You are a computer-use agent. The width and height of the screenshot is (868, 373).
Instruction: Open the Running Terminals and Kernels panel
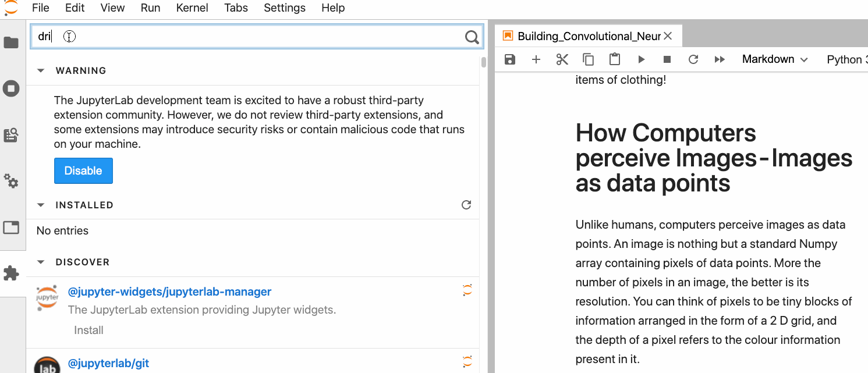point(11,89)
